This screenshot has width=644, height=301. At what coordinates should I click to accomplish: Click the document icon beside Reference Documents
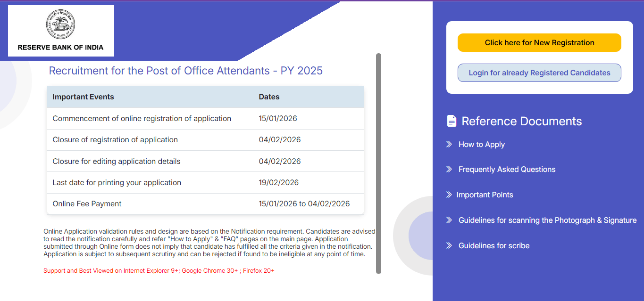point(451,121)
